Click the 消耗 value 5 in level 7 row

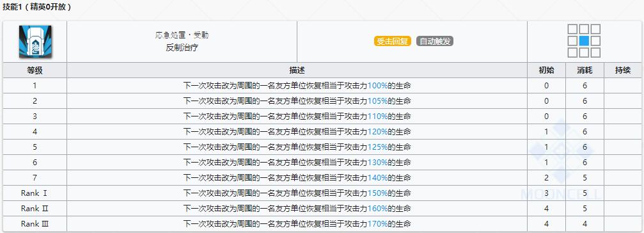[585, 178]
